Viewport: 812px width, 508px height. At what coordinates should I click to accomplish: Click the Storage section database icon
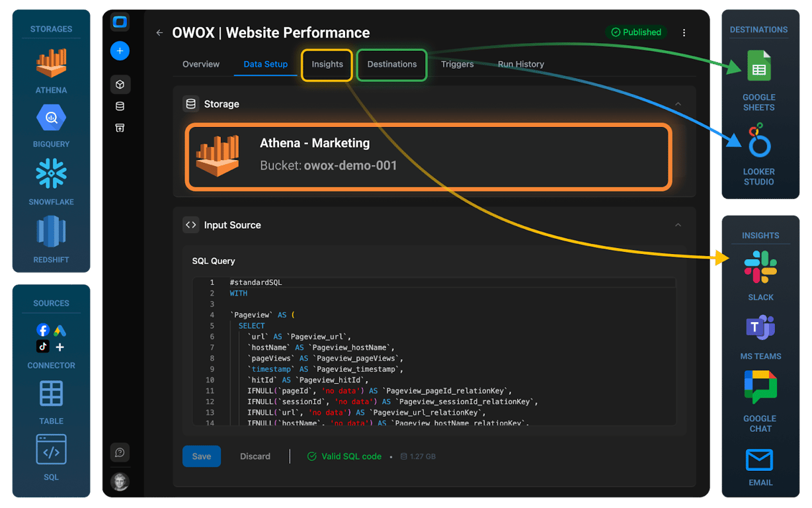(191, 104)
